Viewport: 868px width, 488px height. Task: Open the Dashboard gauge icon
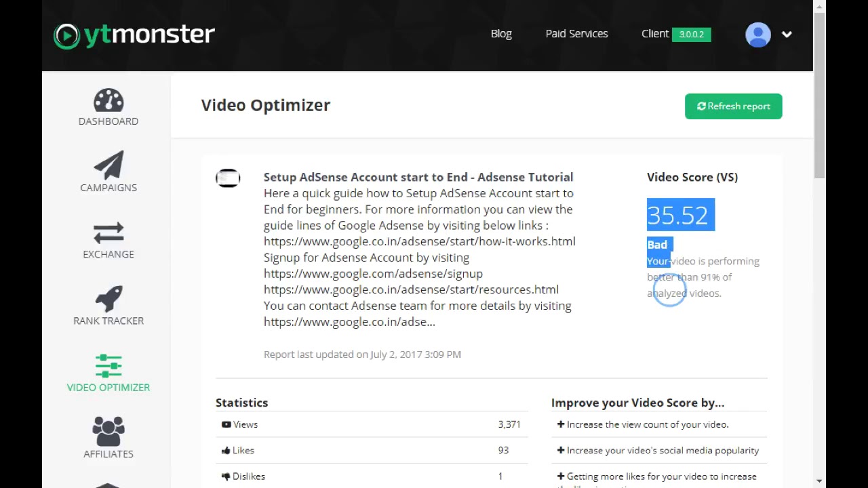tap(108, 100)
